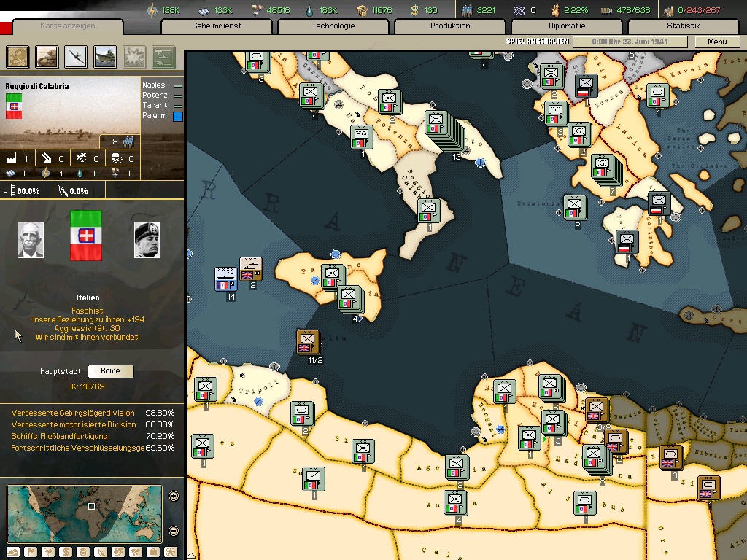Select the star-in-circle map mode icon
The image size is (747, 560).
pyautogui.click(x=171, y=553)
